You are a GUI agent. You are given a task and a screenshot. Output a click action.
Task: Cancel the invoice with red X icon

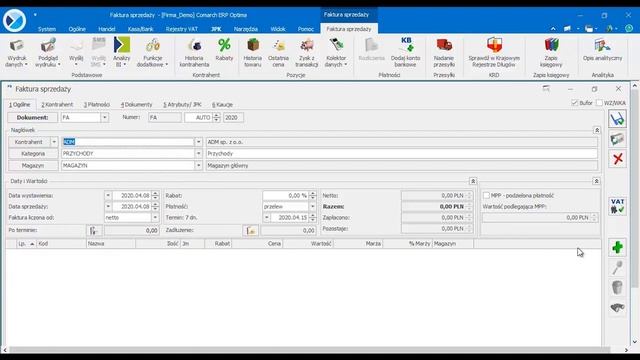618,159
